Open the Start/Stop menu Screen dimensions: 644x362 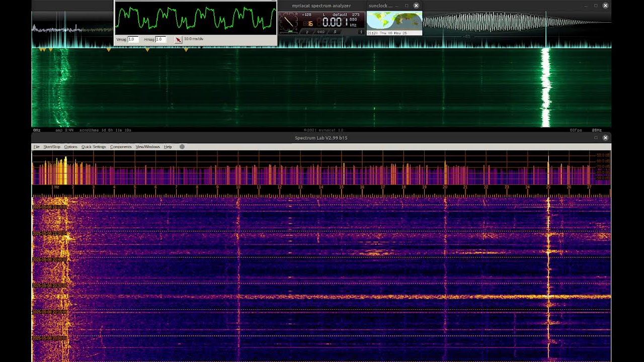click(52, 147)
